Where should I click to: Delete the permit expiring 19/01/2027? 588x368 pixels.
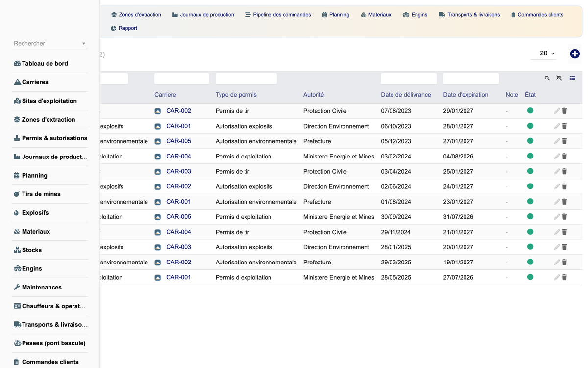564,263
